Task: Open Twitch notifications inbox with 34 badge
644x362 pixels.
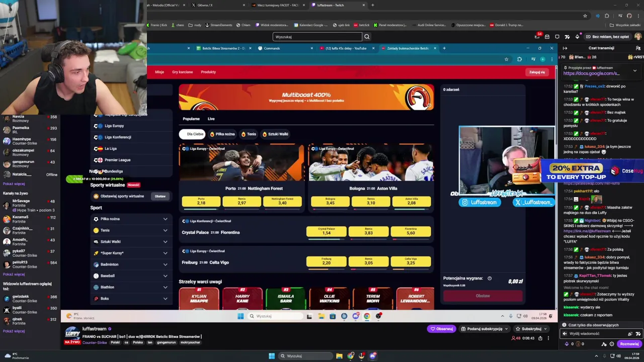Action: click(x=537, y=36)
